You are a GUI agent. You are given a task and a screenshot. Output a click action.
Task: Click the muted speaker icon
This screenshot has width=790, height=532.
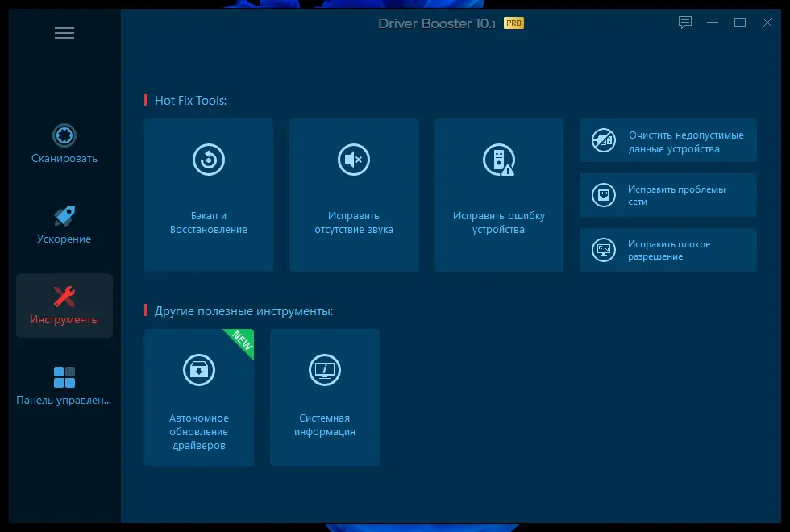(354, 160)
